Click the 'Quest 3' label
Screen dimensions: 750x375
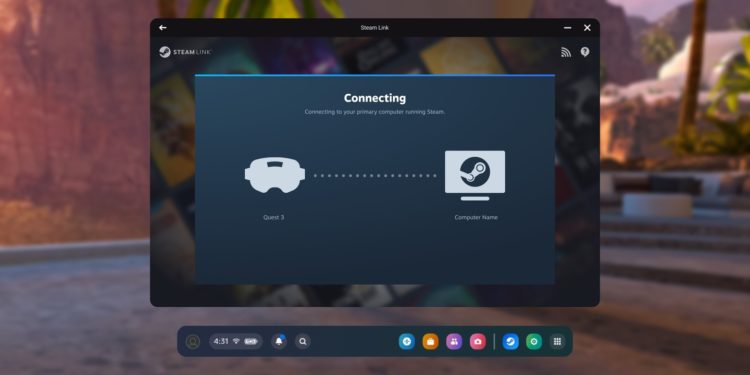pos(274,217)
